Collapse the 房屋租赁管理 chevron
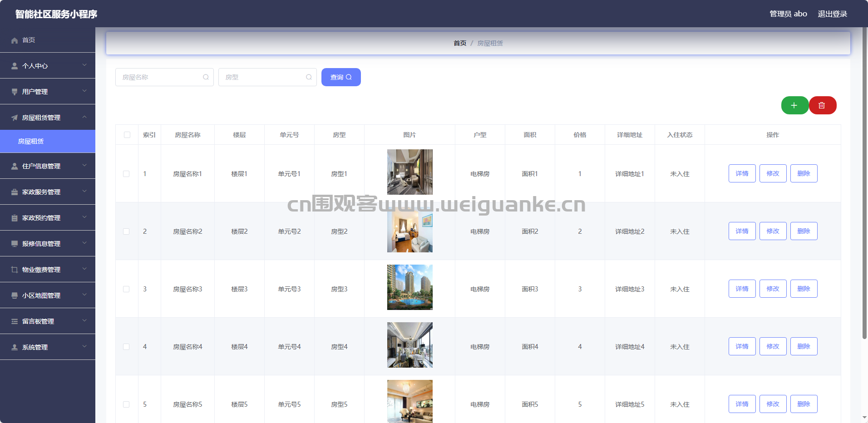 pos(84,117)
